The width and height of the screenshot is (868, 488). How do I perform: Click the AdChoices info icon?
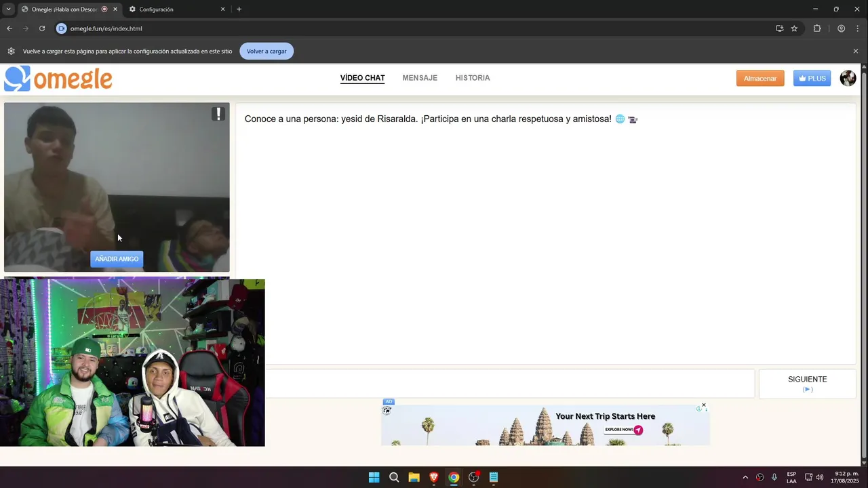pos(698,409)
